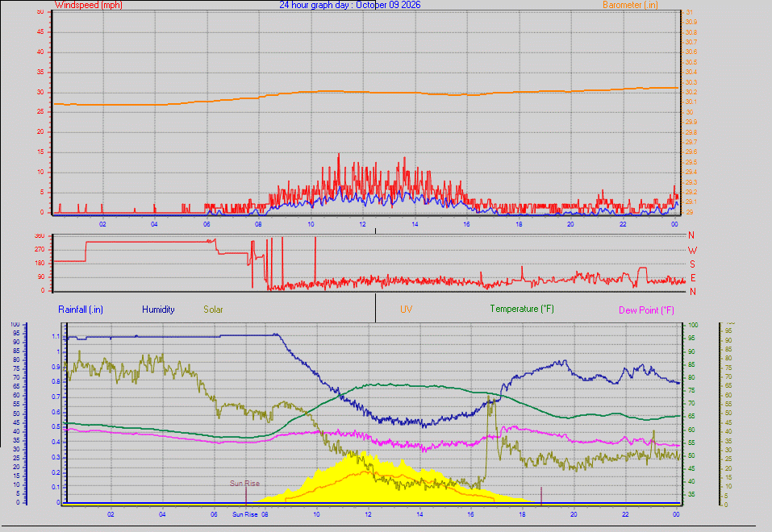This screenshot has width=772, height=532.
Task: Click the "180" value on the wind direction axis
Action: tap(40, 264)
